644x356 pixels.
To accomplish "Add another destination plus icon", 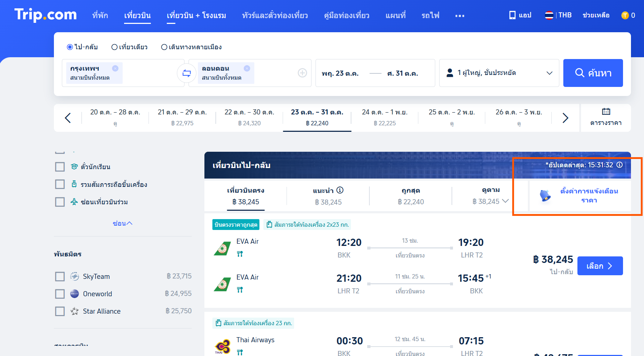I will point(302,73).
